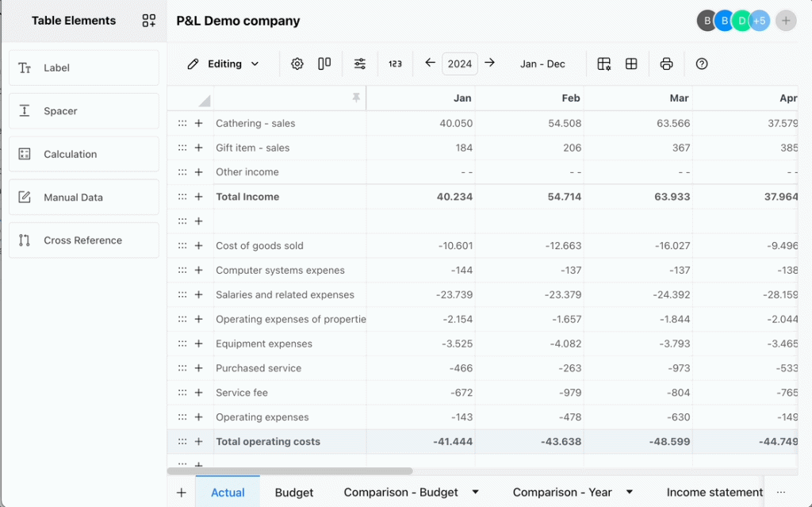The height and width of the screenshot is (507, 812).
Task: Click the 2024 year input field
Action: click(x=460, y=63)
